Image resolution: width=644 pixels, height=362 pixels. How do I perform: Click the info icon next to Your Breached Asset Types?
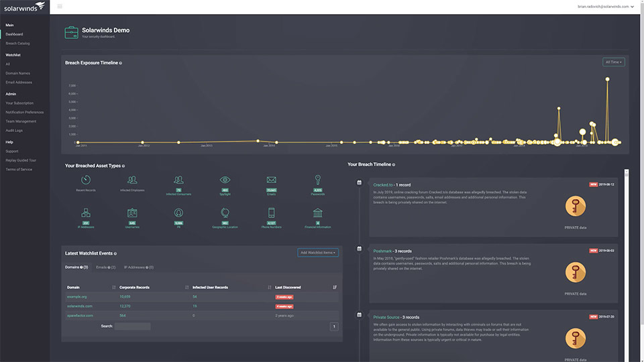click(123, 166)
